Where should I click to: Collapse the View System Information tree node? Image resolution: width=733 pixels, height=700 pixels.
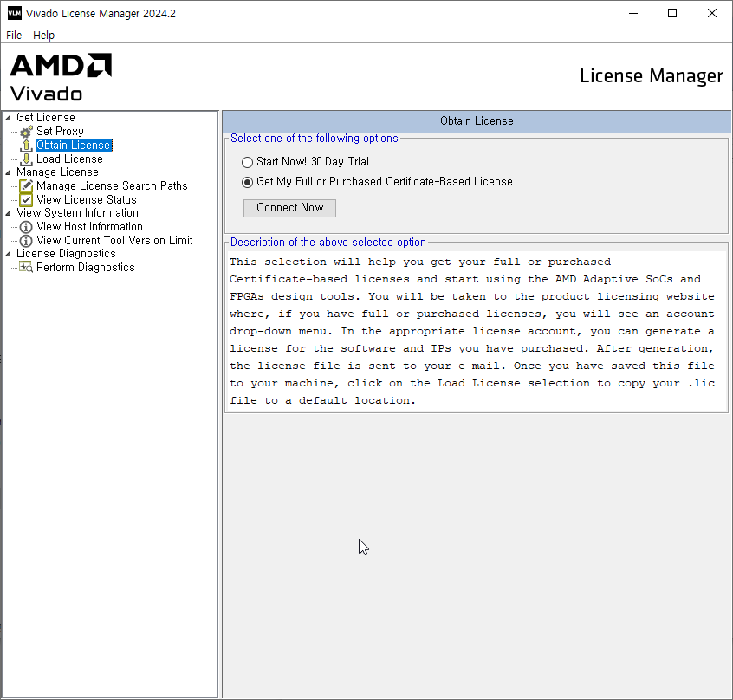pyautogui.click(x=8, y=213)
